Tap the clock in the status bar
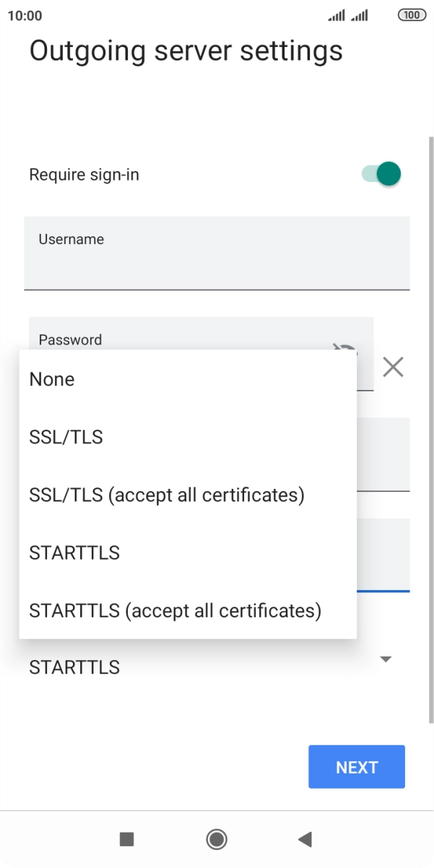 (25, 15)
